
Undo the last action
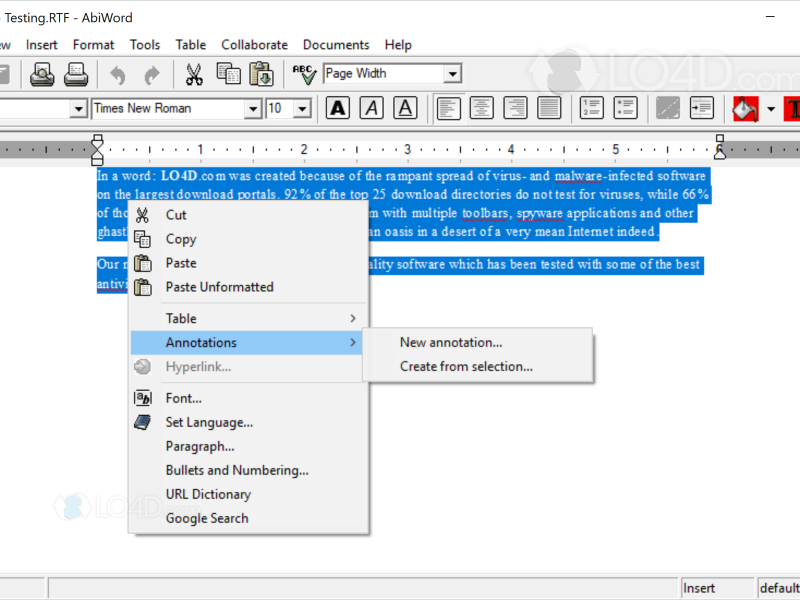click(118, 75)
